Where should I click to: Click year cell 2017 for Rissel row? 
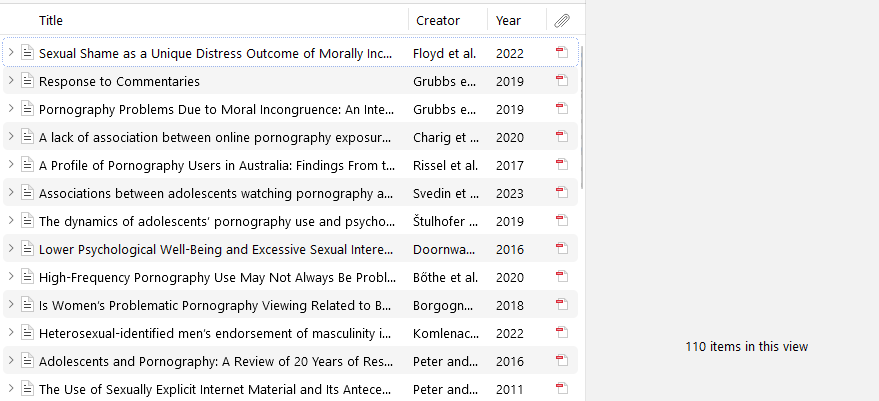click(510, 165)
